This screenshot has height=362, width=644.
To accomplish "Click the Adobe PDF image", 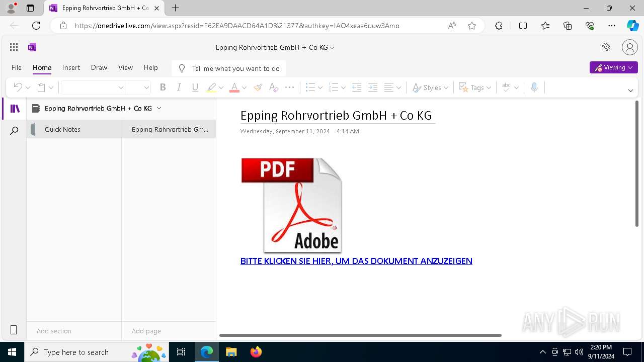I will pos(292,206).
